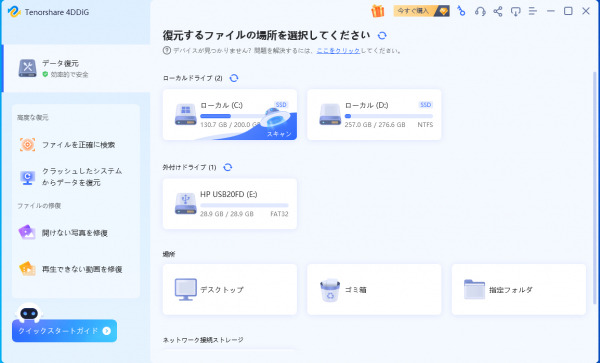
Task: Click the robot assistant mascot icon
Action: click(x=29, y=313)
